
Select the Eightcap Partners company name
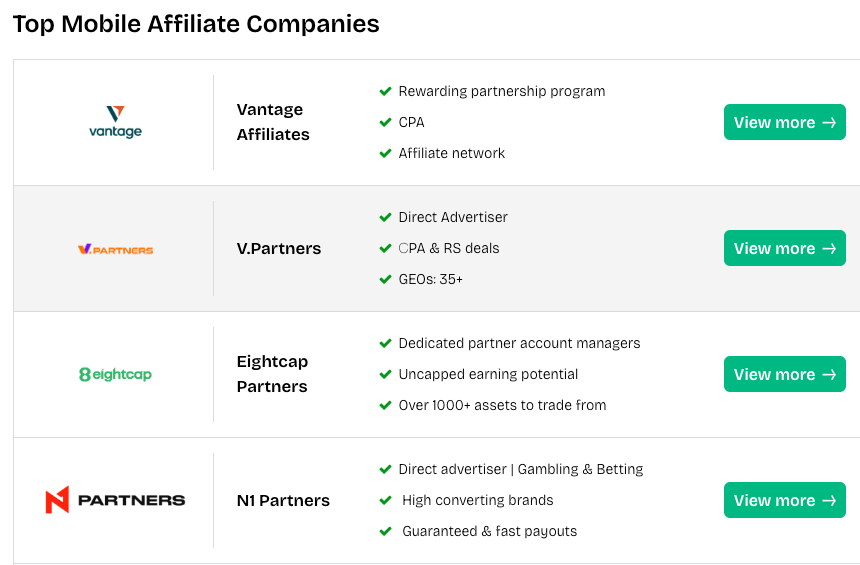click(x=272, y=374)
